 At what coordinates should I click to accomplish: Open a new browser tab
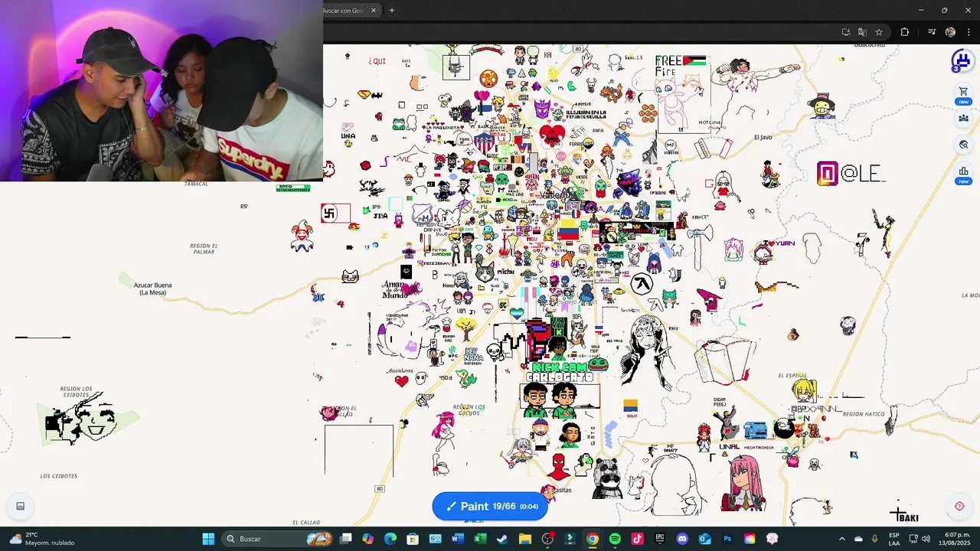click(x=391, y=10)
